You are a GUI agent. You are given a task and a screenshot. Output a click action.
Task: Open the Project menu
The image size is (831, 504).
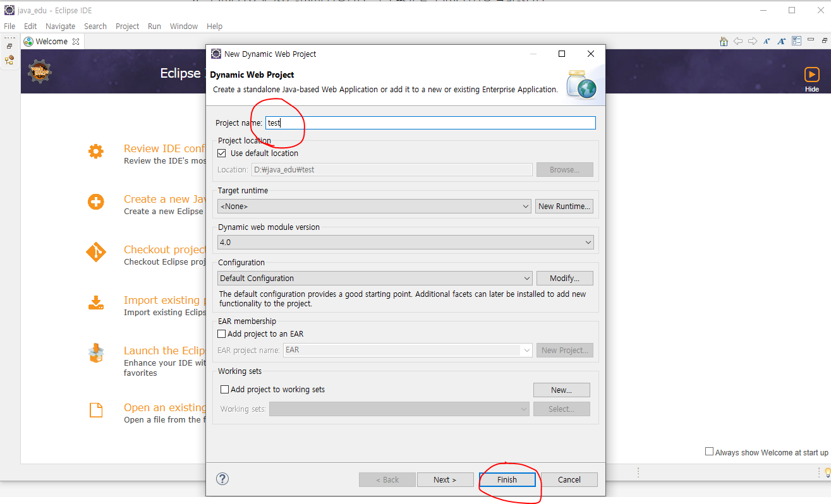point(127,27)
